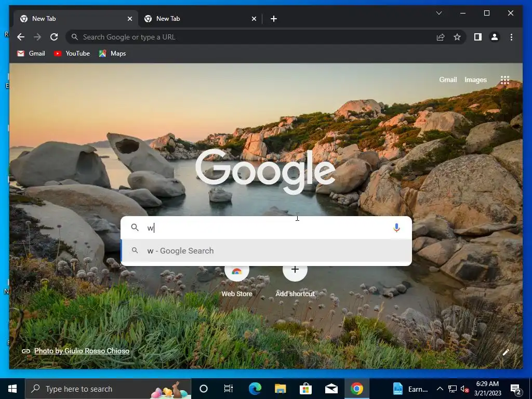This screenshot has height=399, width=532.
Task: Open the profile avatar icon
Action: [495, 37]
